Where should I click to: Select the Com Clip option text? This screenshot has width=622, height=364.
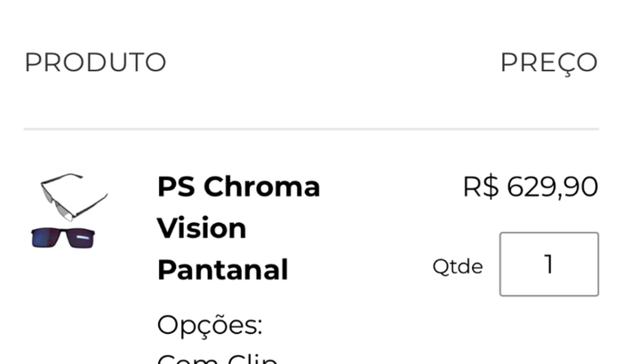pos(218,358)
